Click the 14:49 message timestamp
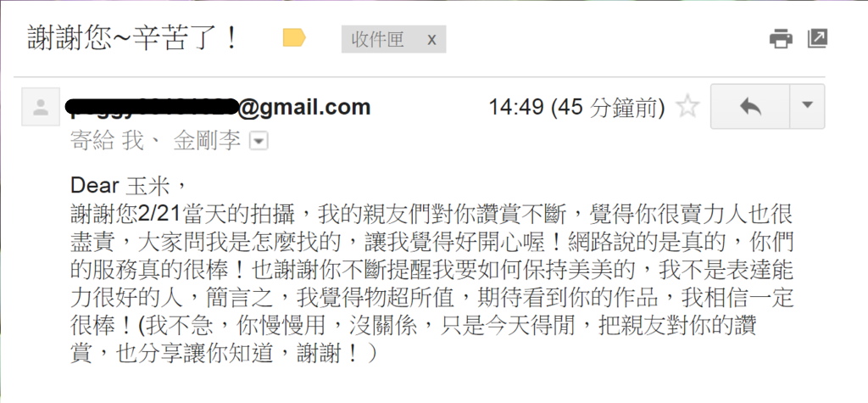 [516, 108]
